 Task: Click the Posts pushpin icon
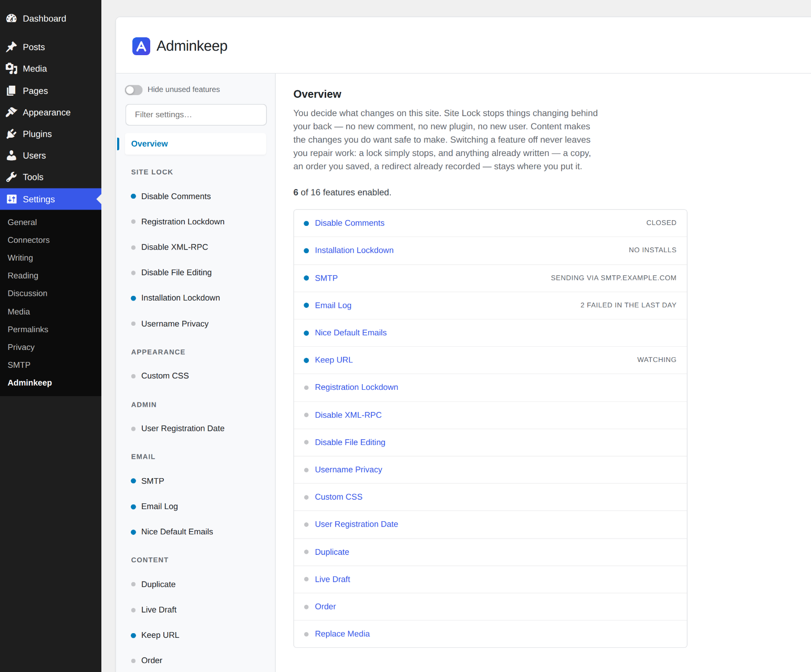click(12, 47)
